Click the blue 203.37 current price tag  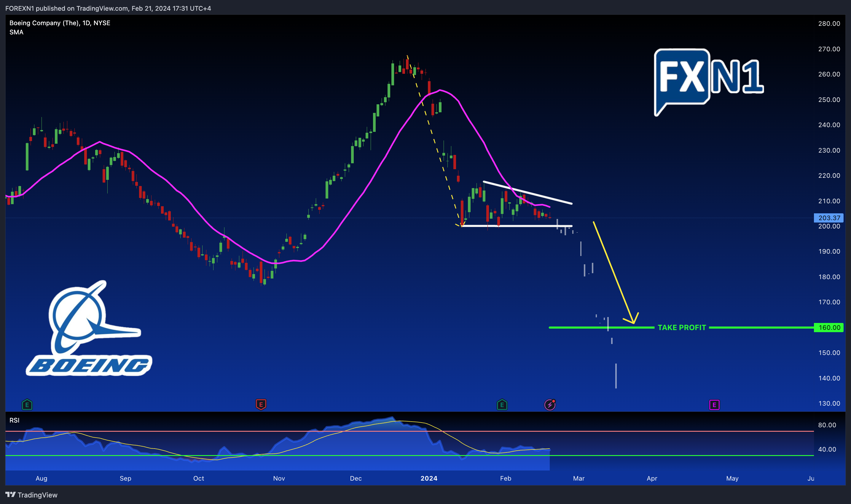828,218
